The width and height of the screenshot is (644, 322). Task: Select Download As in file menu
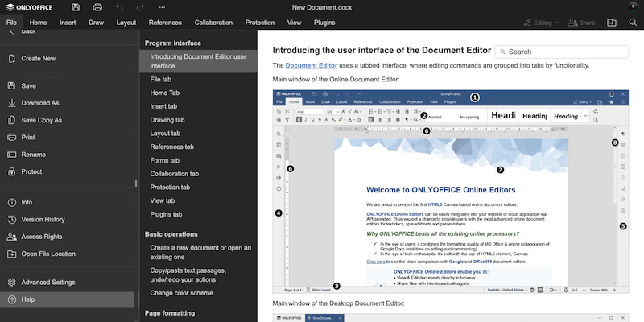(40, 103)
